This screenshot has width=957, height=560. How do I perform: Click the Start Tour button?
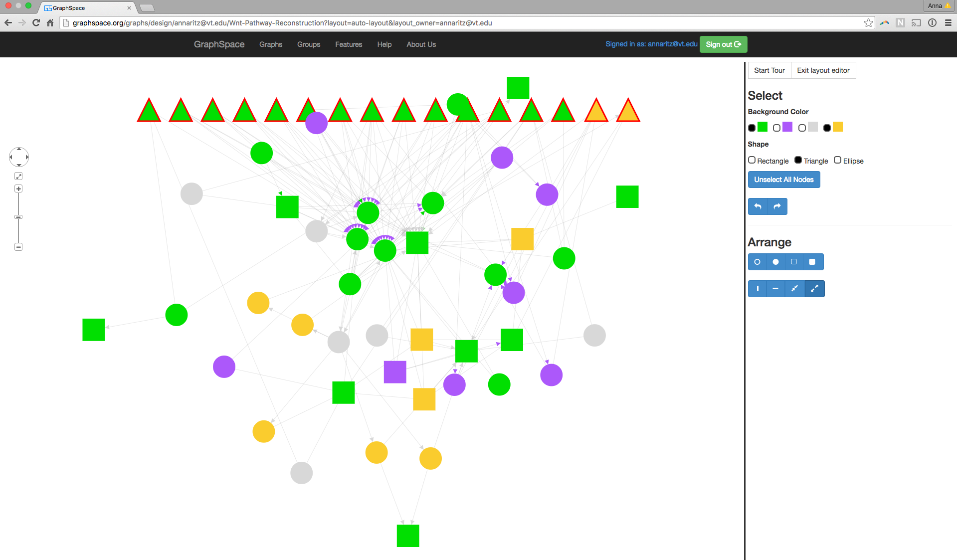pos(769,70)
